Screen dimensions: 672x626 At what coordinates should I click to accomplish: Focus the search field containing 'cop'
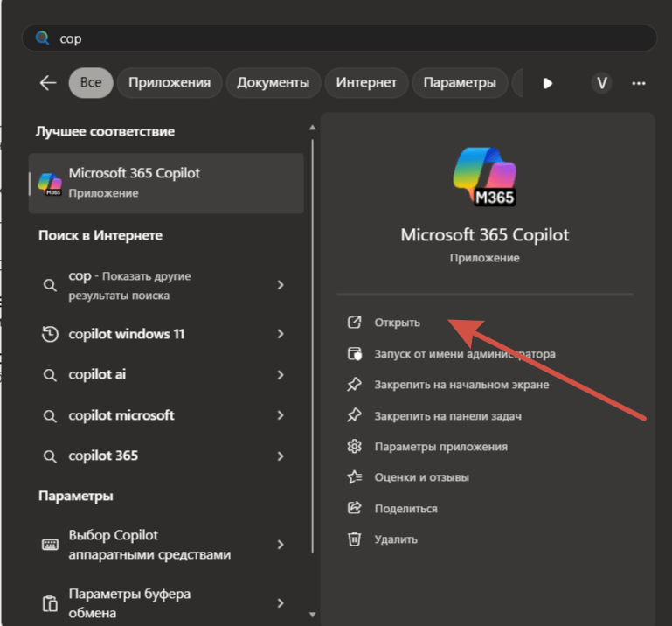tap(339, 38)
